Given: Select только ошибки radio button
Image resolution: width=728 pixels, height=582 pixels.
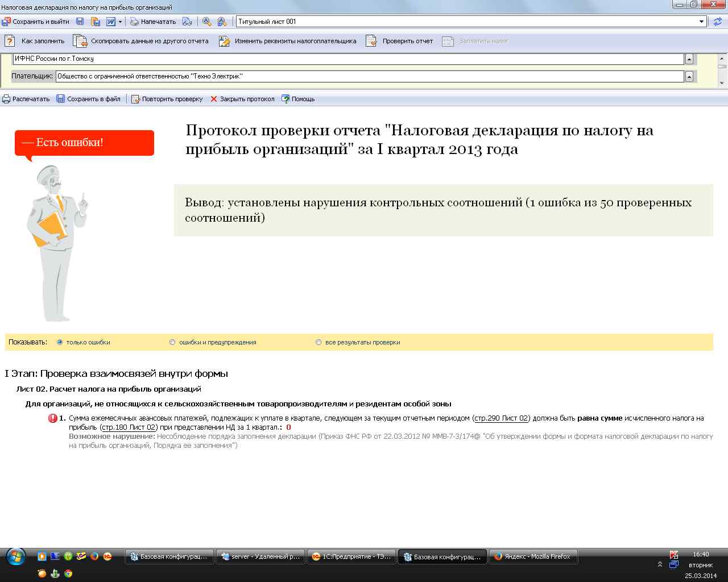Looking at the screenshot, I should pyautogui.click(x=59, y=342).
